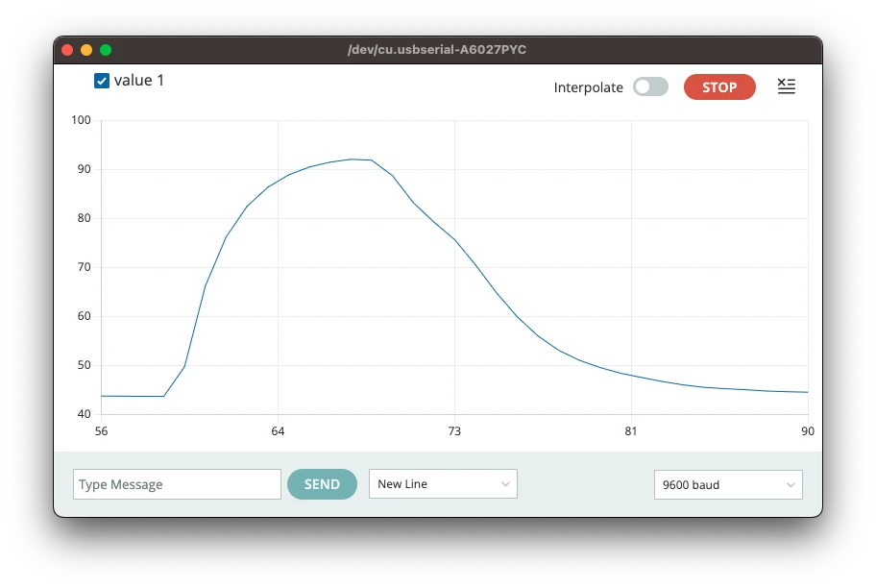
Task: Open the 9600 baud rate dropdown
Action: (727, 485)
